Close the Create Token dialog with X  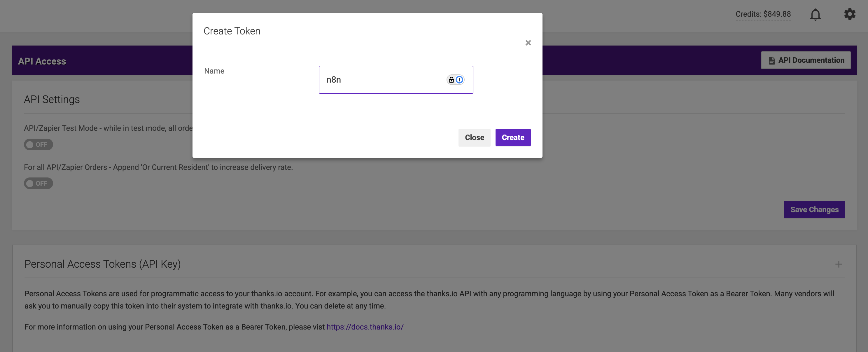(528, 43)
